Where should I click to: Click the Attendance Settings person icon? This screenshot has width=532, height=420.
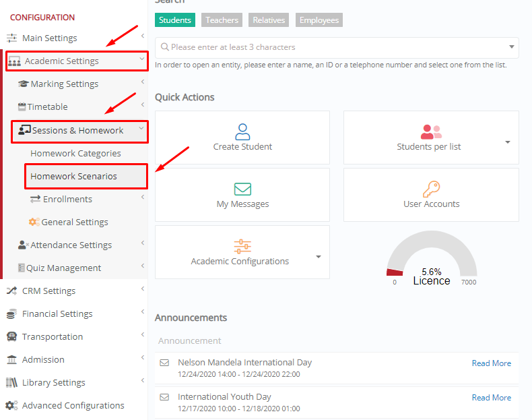click(23, 245)
